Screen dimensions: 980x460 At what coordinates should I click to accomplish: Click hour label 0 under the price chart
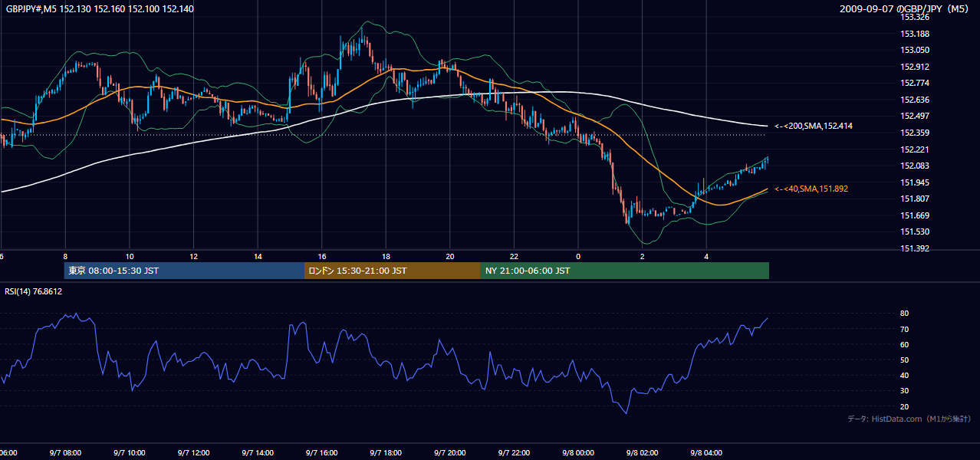(578, 256)
